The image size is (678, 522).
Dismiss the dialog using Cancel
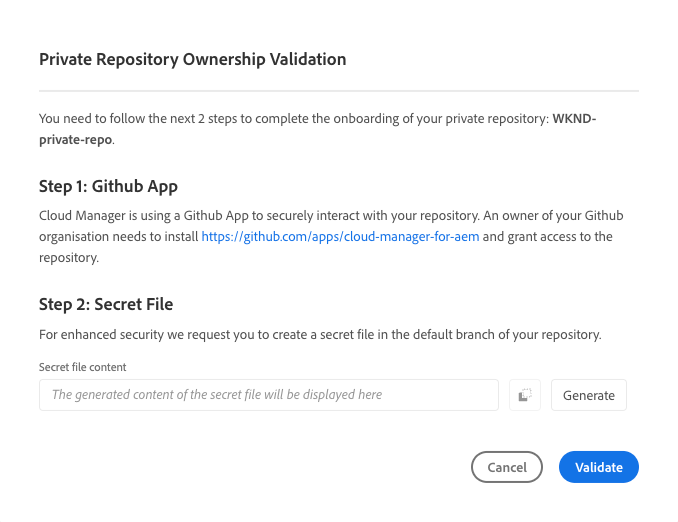point(507,467)
